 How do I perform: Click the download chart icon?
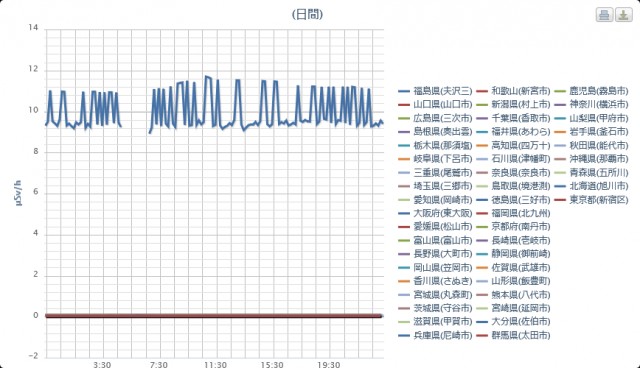(624, 15)
